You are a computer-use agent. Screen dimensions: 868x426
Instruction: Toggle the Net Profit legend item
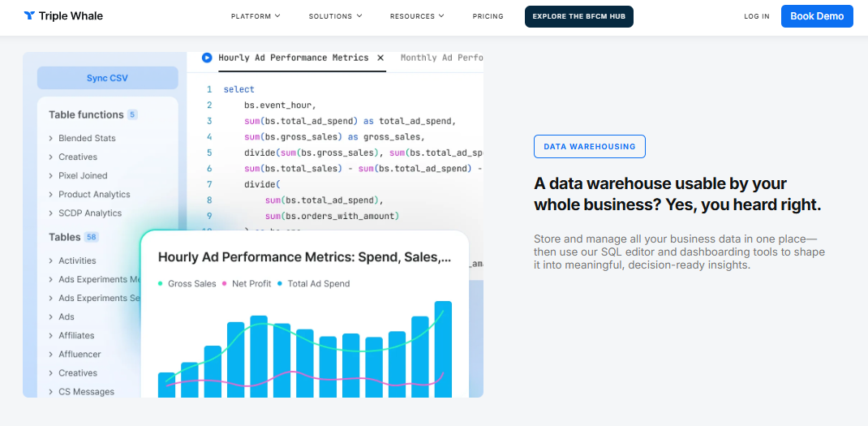(247, 284)
